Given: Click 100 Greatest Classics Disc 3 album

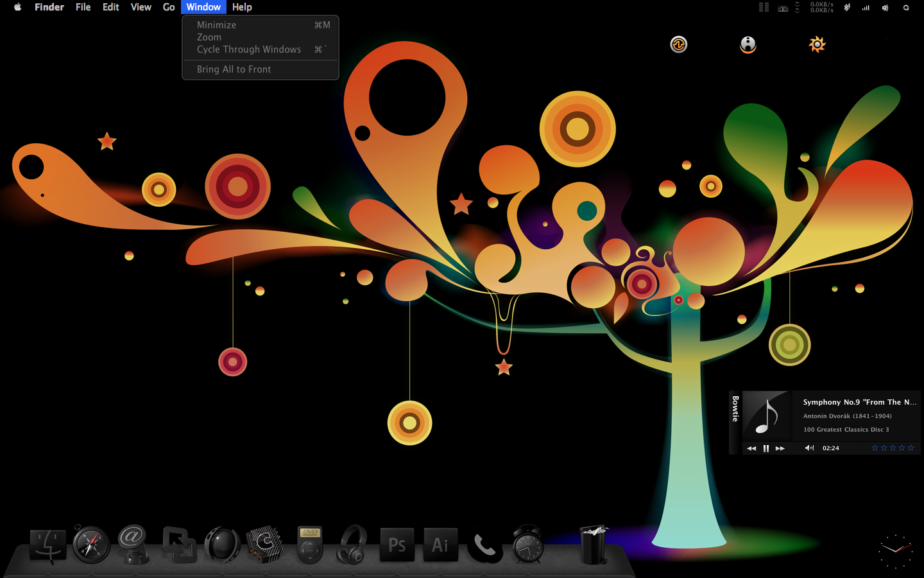Looking at the screenshot, I should point(846,430).
